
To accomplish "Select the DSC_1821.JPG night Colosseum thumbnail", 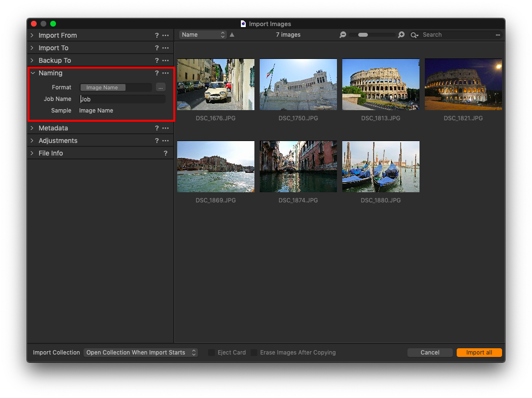I will click(463, 84).
